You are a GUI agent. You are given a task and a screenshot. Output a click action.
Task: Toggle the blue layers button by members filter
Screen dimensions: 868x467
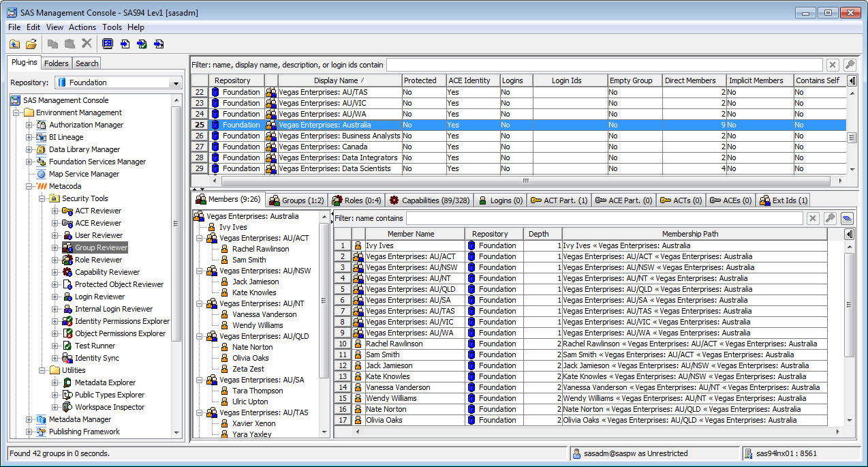click(846, 218)
